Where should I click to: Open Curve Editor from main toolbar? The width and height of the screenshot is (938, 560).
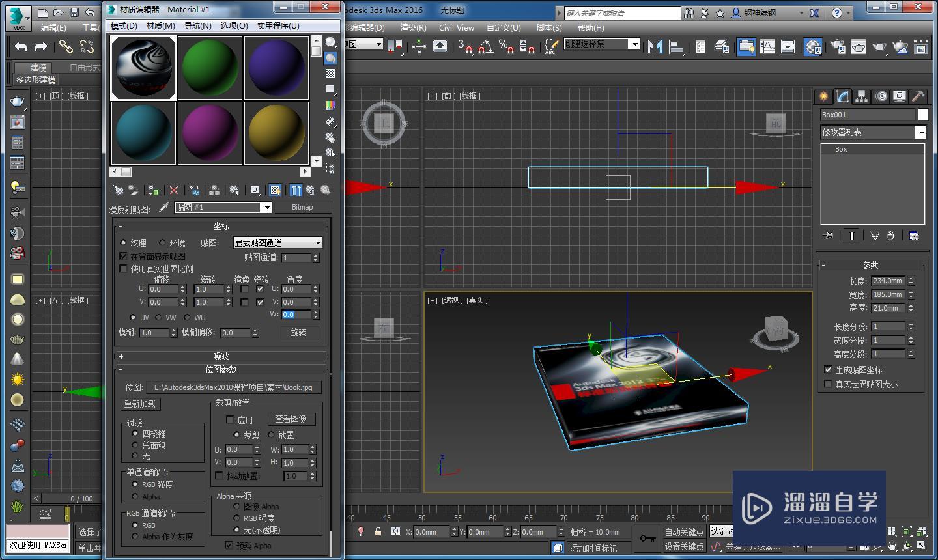point(767,46)
